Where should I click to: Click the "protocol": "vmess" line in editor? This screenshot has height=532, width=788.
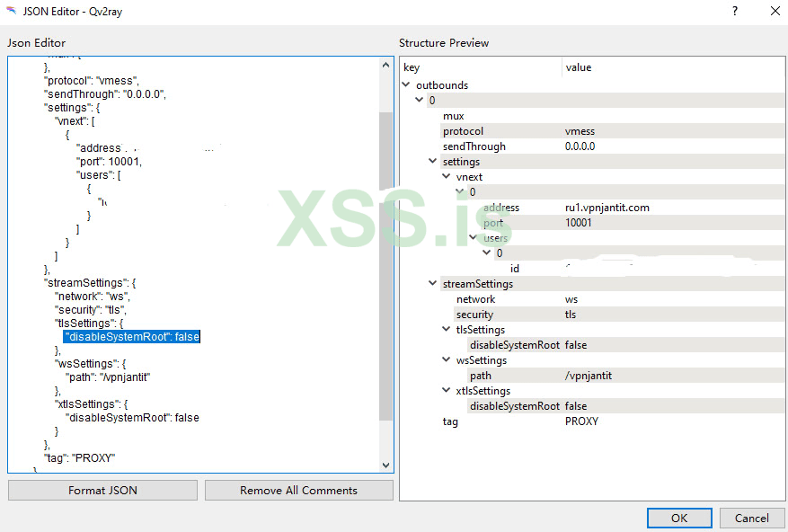[x=92, y=81]
